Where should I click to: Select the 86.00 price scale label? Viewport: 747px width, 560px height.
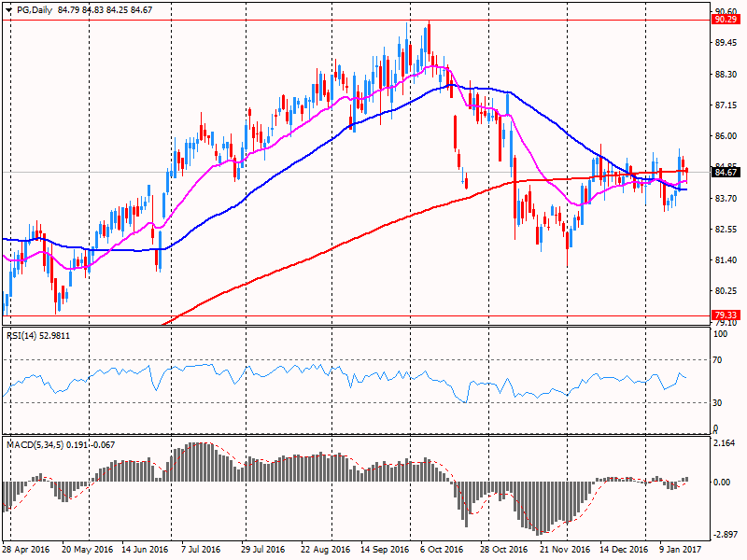click(726, 136)
